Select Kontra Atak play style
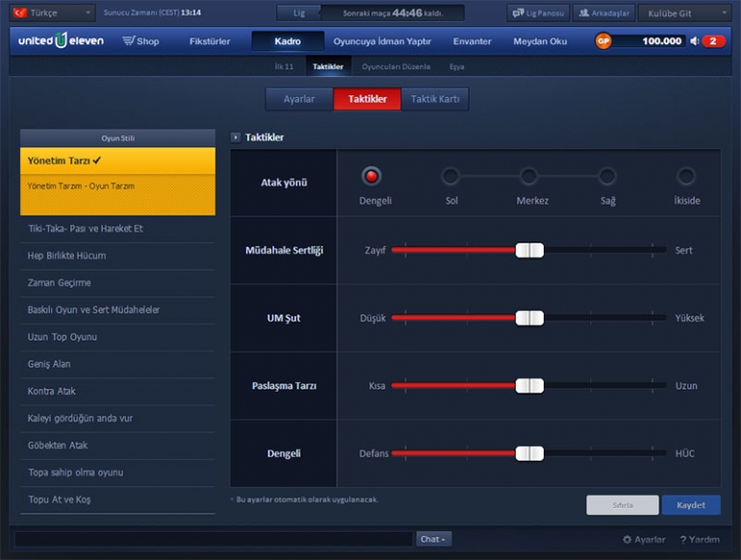The image size is (741, 560). click(52, 392)
